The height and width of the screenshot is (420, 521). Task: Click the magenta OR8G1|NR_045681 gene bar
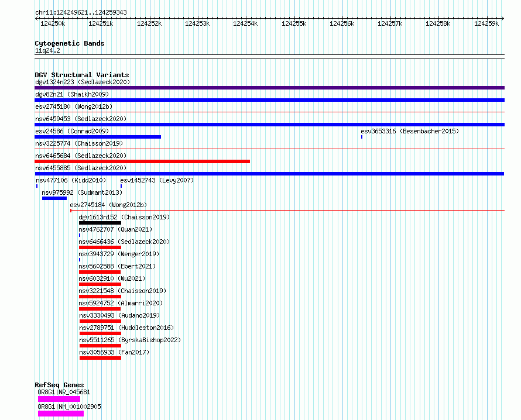coord(59,399)
